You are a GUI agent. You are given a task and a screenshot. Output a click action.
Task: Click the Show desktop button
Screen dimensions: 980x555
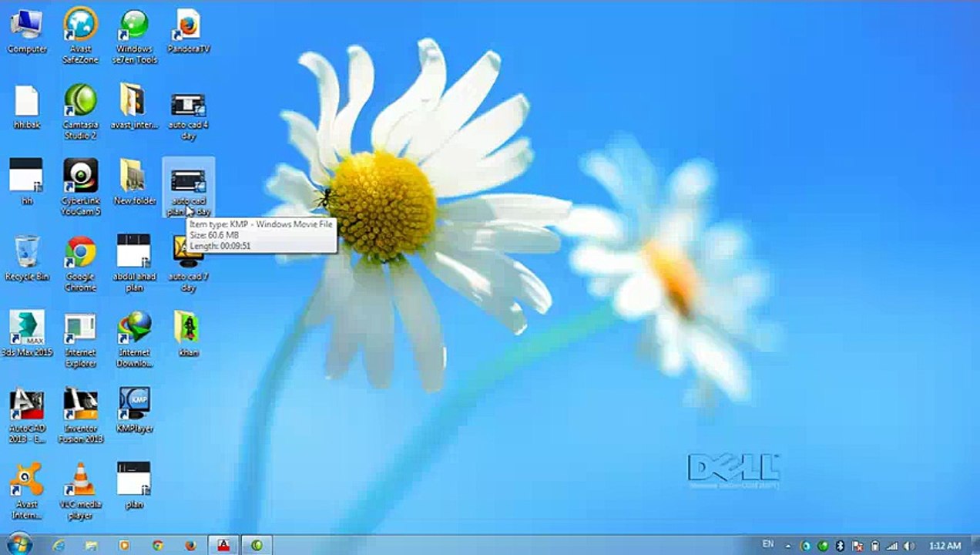coord(975,545)
